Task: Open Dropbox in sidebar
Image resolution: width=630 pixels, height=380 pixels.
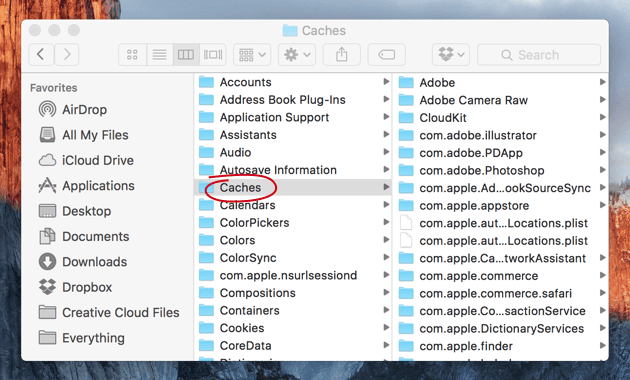Action: click(75, 287)
